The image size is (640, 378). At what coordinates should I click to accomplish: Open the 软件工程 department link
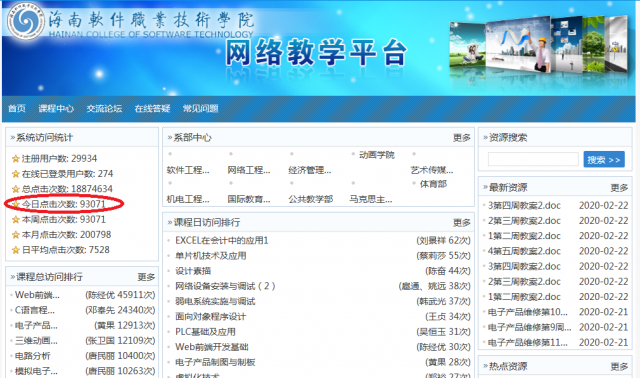tap(188, 170)
